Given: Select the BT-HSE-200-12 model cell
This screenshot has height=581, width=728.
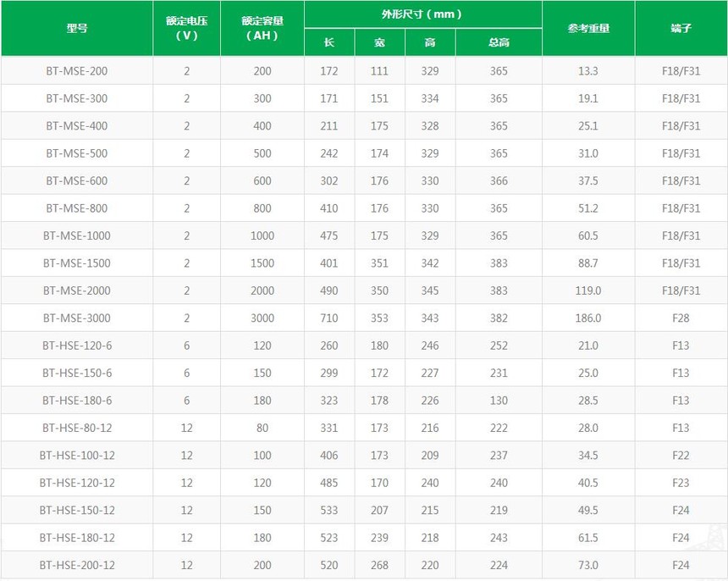Looking at the screenshot, I should (76, 565).
